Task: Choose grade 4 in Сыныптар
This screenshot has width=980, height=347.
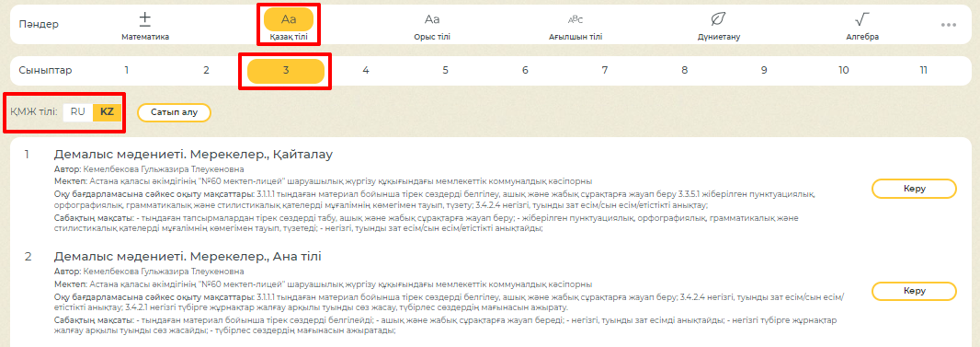Action: [366, 71]
